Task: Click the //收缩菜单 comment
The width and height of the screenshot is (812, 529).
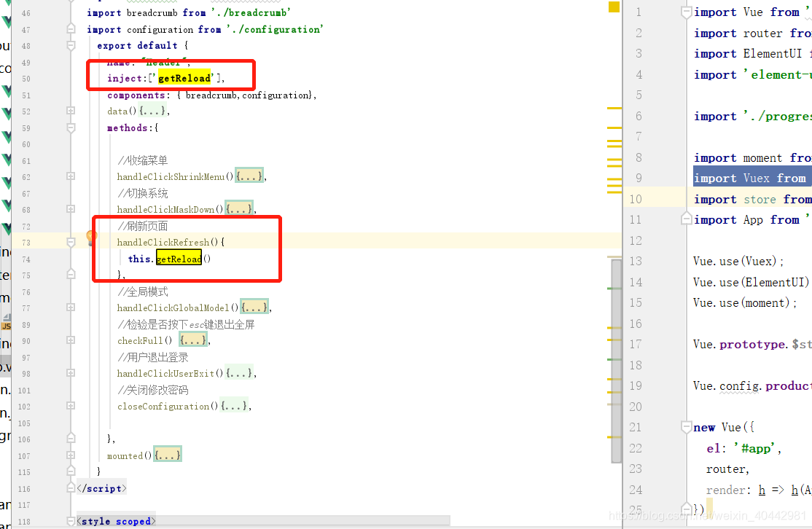Action: (x=142, y=160)
